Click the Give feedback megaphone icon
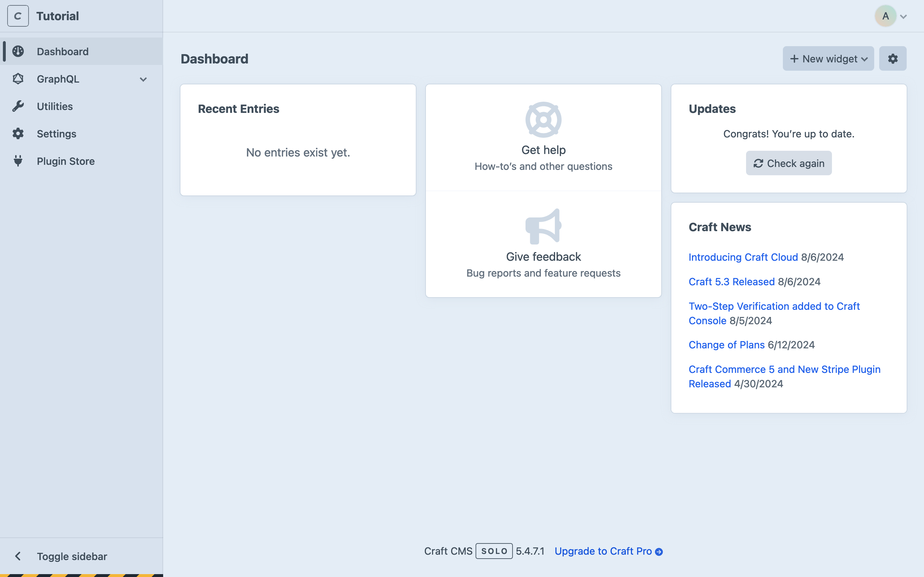The height and width of the screenshot is (577, 924). pos(543,226)
